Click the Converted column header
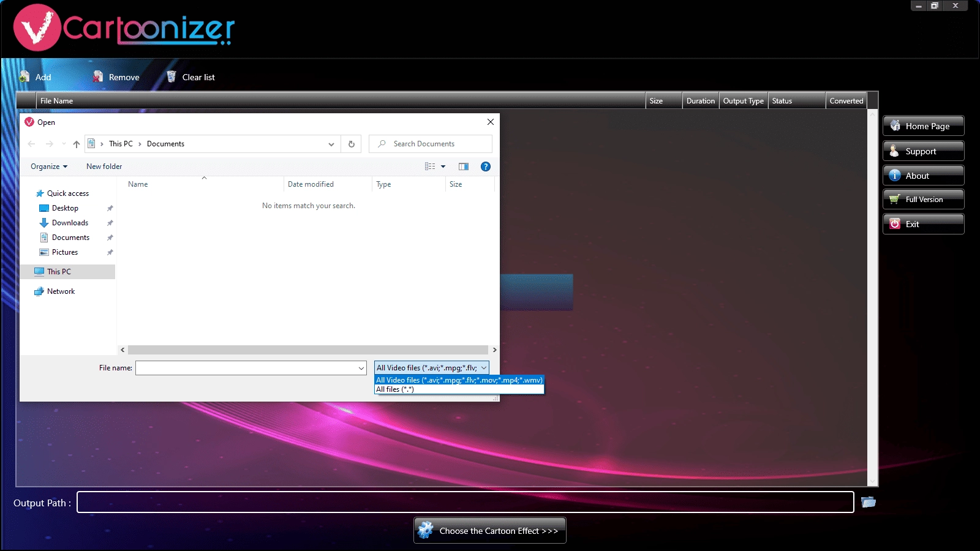The width and height of the screenshot is (980, 551). 846,101
